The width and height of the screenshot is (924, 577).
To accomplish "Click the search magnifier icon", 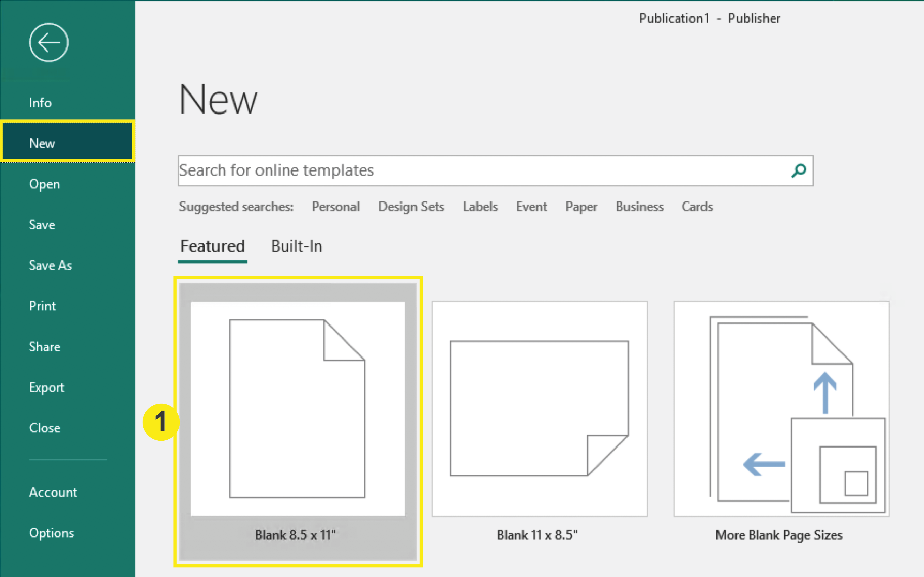I will click(798, 171).
